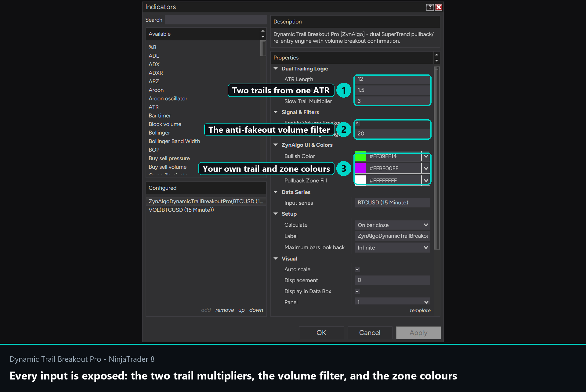The image size is (586, 392).
Task: Select ZynAlgoDynamicTrailBreakoutPro in Configured list
Action: [x=206, y=201]
